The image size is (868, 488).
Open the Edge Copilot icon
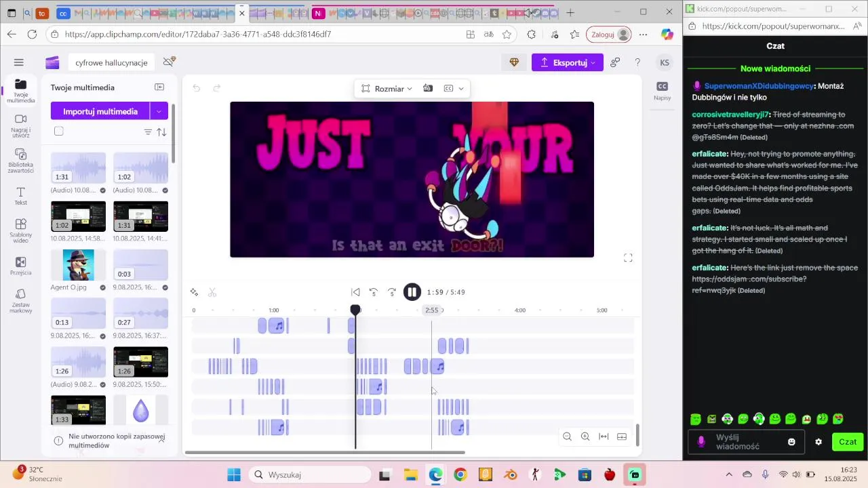pos(667,35)
